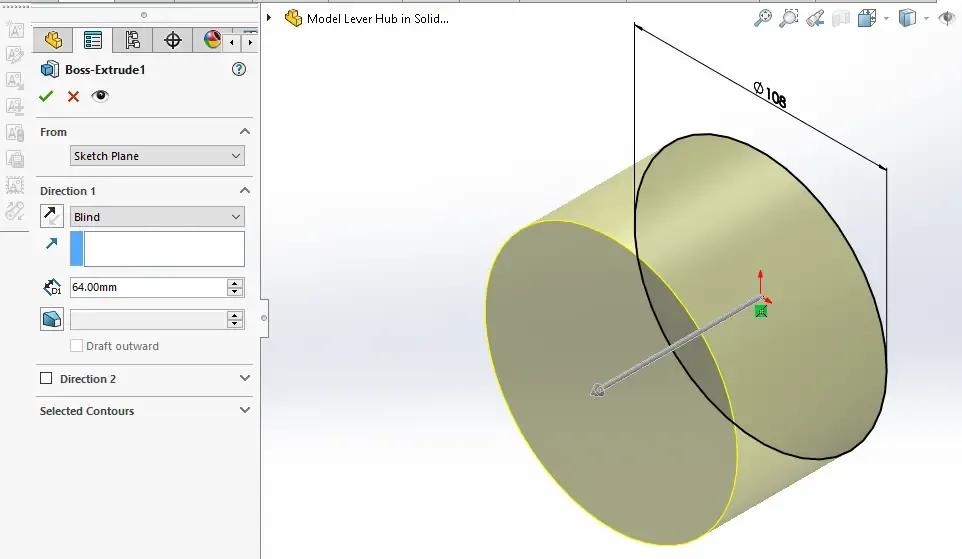Click the panel splitter handle at top
962x559 pixels.
[x=144, y=15]
